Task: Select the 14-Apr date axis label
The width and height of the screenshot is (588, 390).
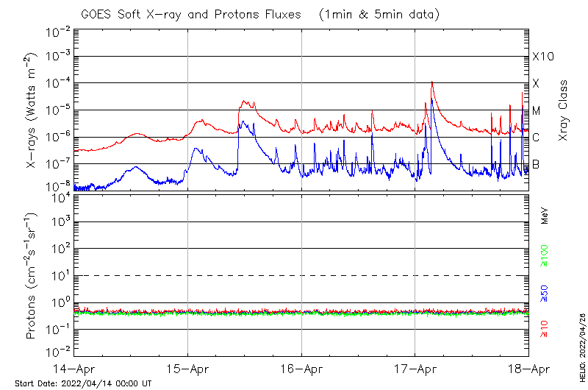Action: 73,367
